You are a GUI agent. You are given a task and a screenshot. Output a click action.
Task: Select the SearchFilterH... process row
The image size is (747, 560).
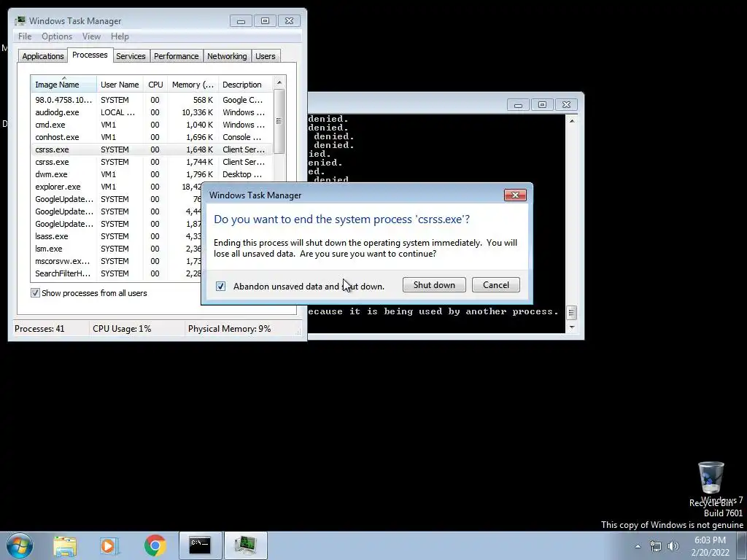116,273
